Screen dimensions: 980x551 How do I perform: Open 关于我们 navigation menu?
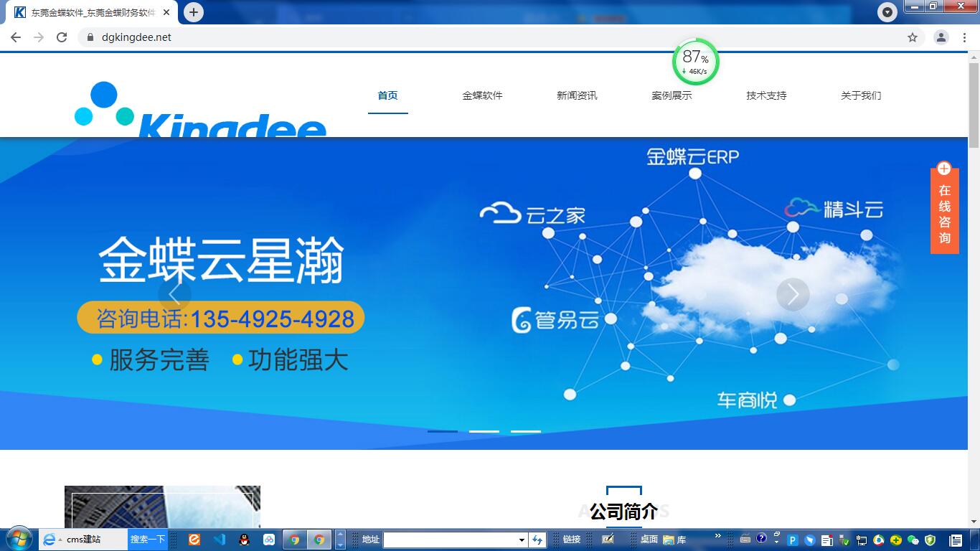[x=861, y=95]
